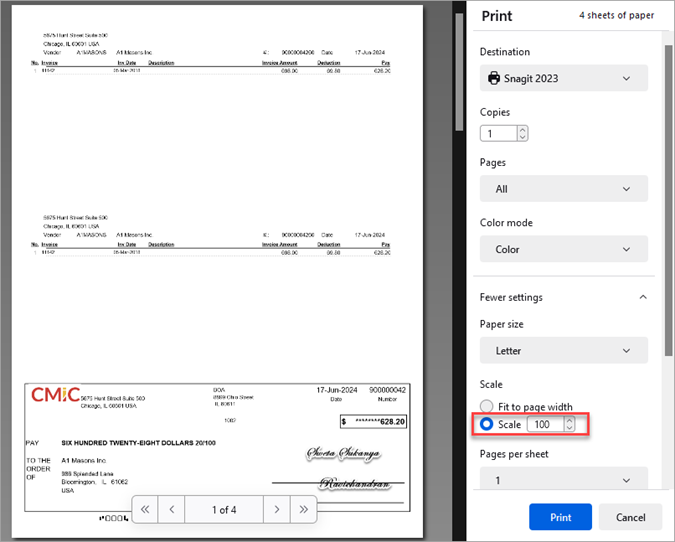Select Fit to page width option

(x=486, y=406)
